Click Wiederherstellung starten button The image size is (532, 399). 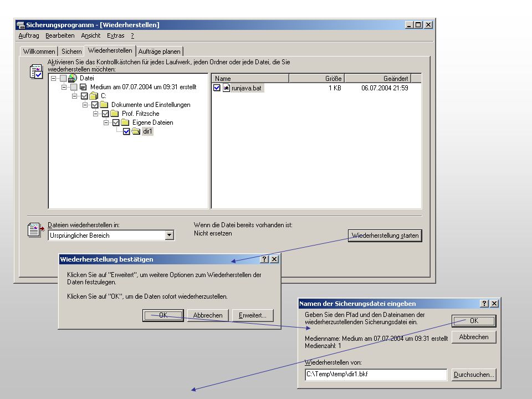click(385, 236)
